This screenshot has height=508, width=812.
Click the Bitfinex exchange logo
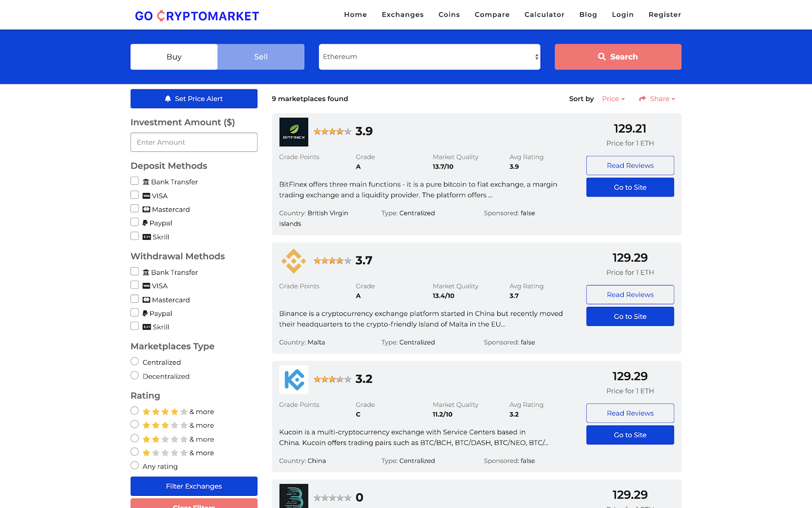(x=294, y=132)
